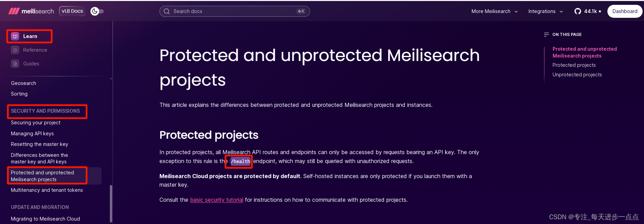This screenshot has width=644, height=224.
Task: Click the Meilisearch logo icon
Action: (13, 11)
